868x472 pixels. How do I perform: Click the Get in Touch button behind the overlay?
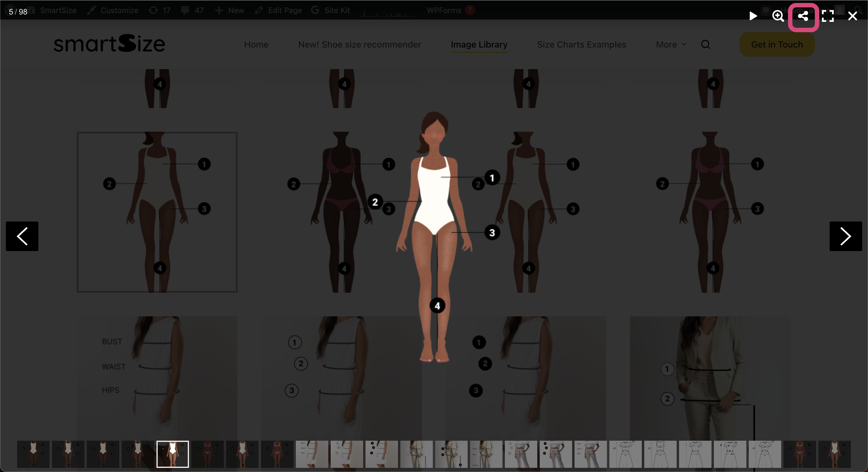[777, 45]
